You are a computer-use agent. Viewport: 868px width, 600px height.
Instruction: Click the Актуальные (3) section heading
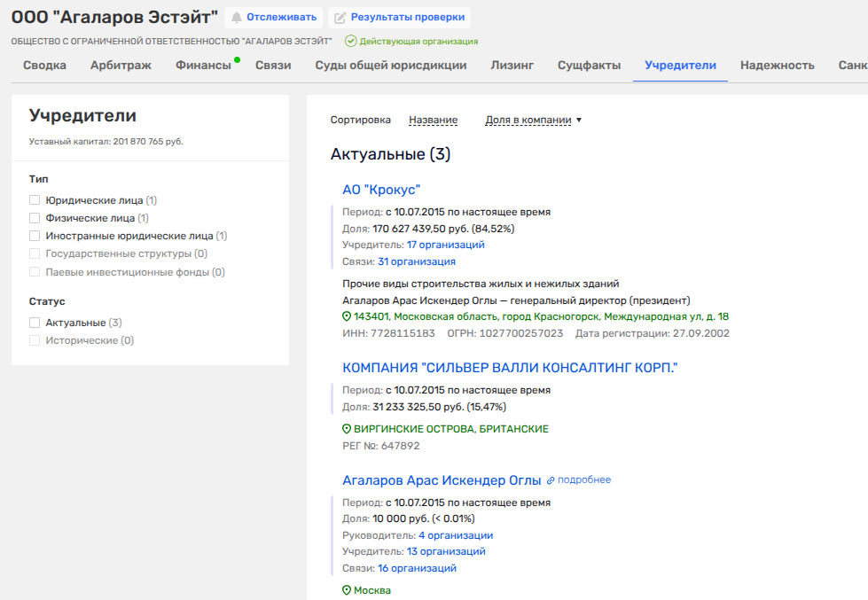pyautogui.click(x=390, y=154)
